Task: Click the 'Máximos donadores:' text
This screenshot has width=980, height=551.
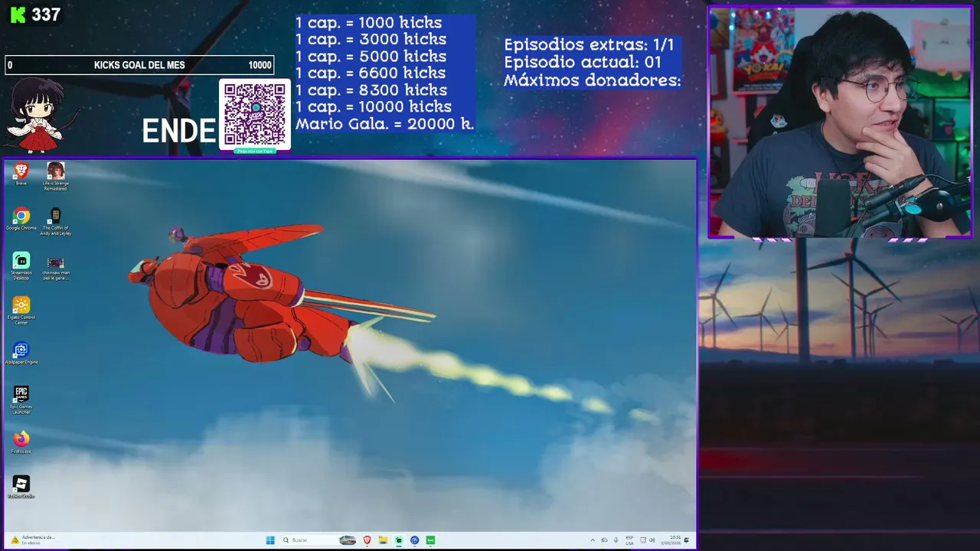Action: coord(592,80)
